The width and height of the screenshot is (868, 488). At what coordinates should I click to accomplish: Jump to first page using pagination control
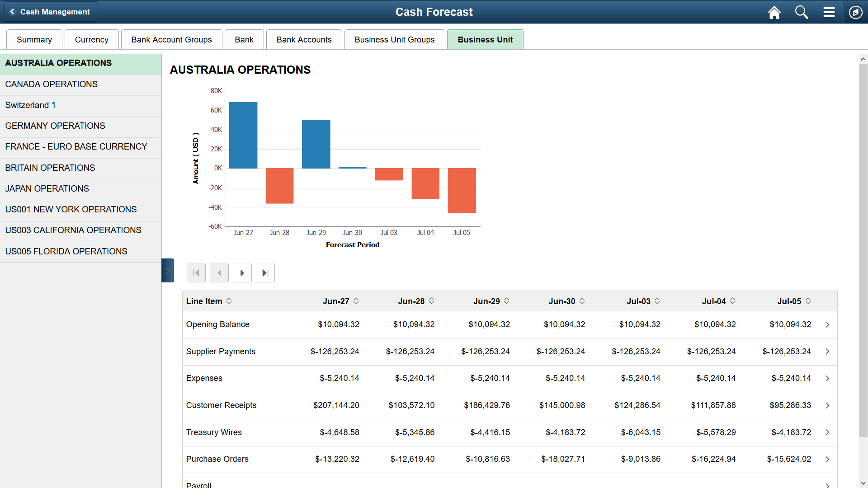[196, 272]
